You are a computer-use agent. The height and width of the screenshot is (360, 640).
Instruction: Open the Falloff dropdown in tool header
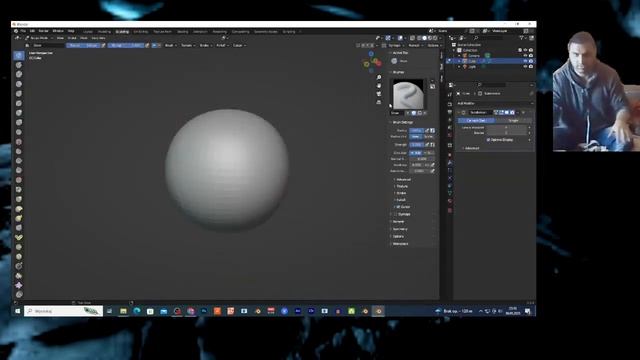tap(222, 45)
